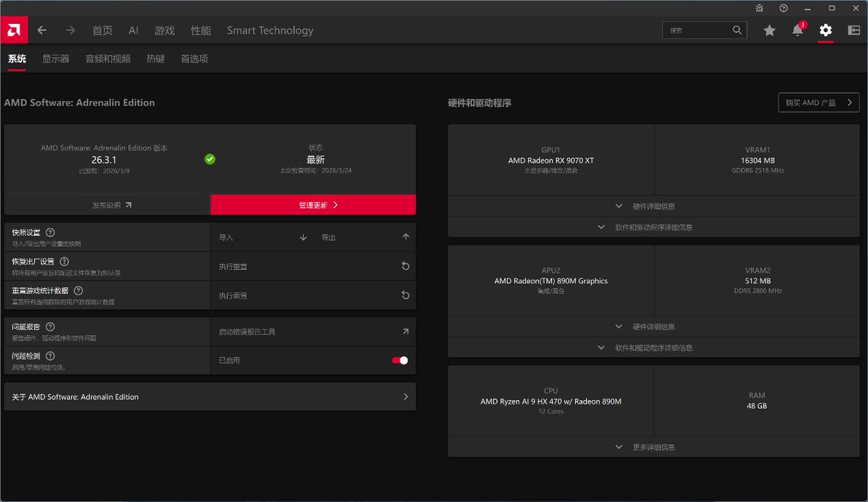Image resolution: width=868 pixels, height=502 pixels.
Task: Switch to the 显示器 tab
Action: pos(56,59)
